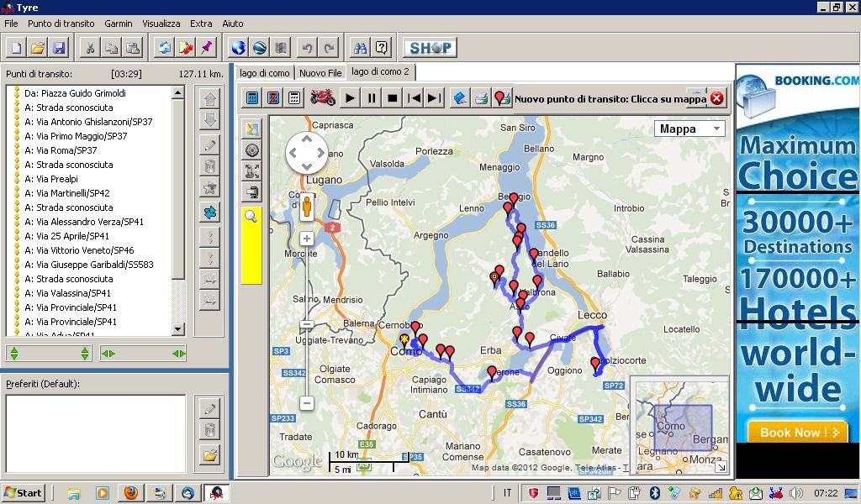The image size is (861, 504).
Task: Click the blue globe toolbar icon
Action: tap(238, 48)
